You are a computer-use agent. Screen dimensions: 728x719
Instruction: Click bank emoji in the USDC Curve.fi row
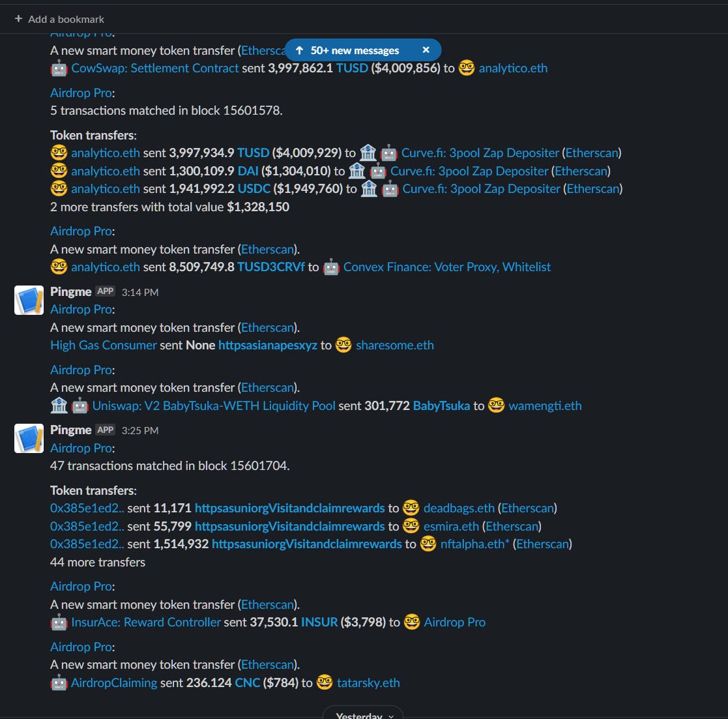coord(369,188)
